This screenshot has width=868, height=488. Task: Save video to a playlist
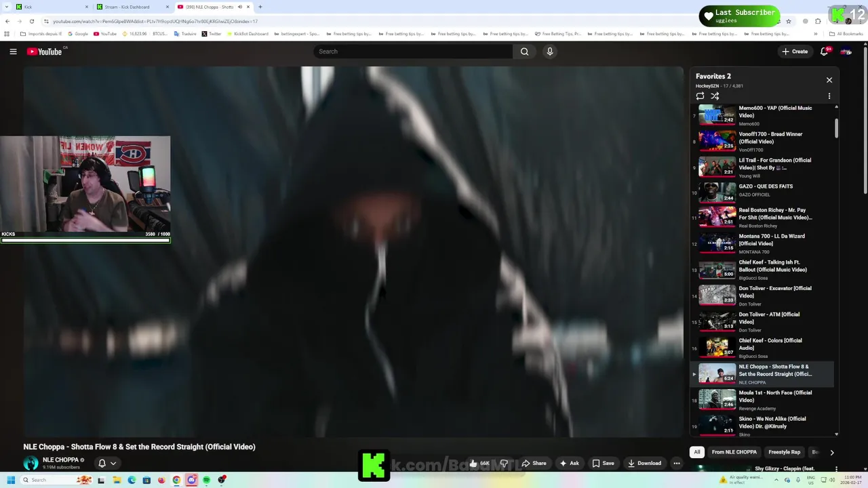603,464
